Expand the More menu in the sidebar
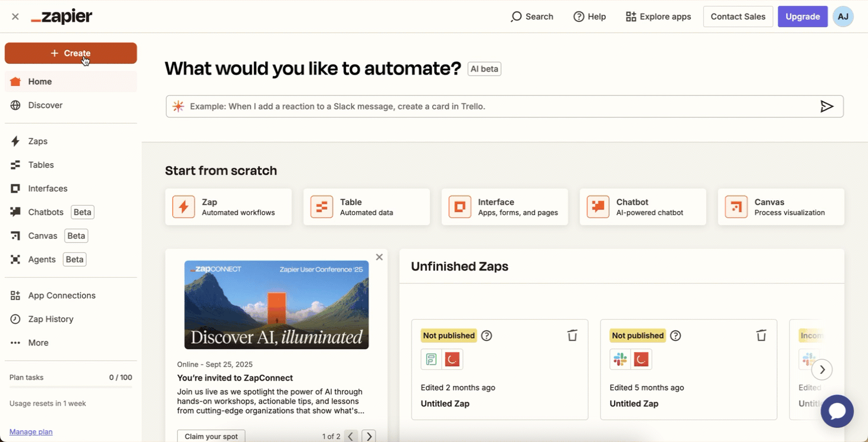Viewport: 868px width, 442px height. click(71, 343)
